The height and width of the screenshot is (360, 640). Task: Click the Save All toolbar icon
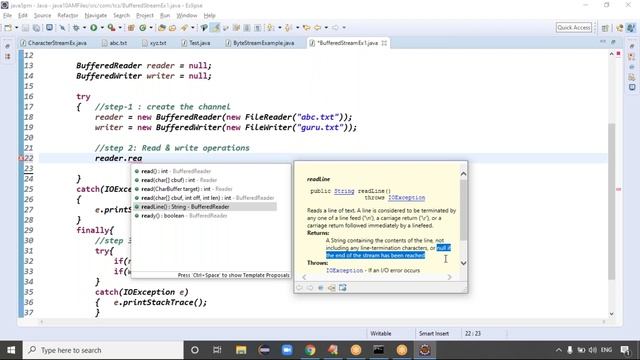(37, 28)
